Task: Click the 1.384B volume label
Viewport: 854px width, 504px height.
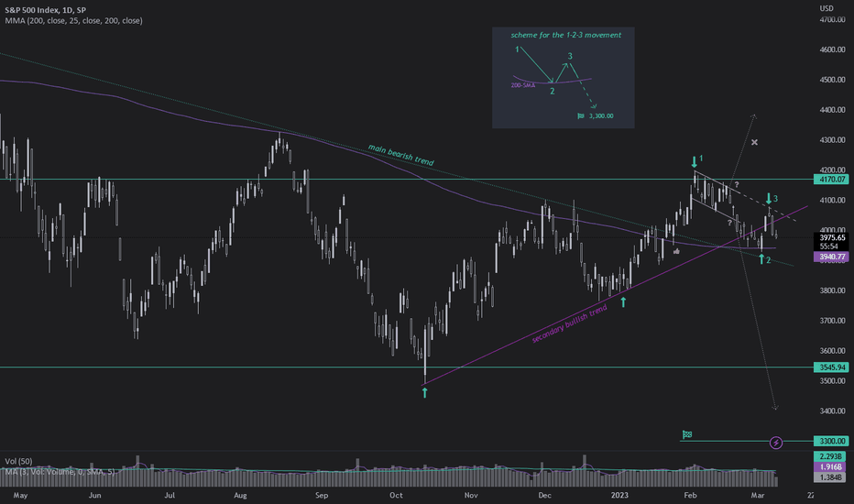Action: pyautogui.click(x=831, y=477)
